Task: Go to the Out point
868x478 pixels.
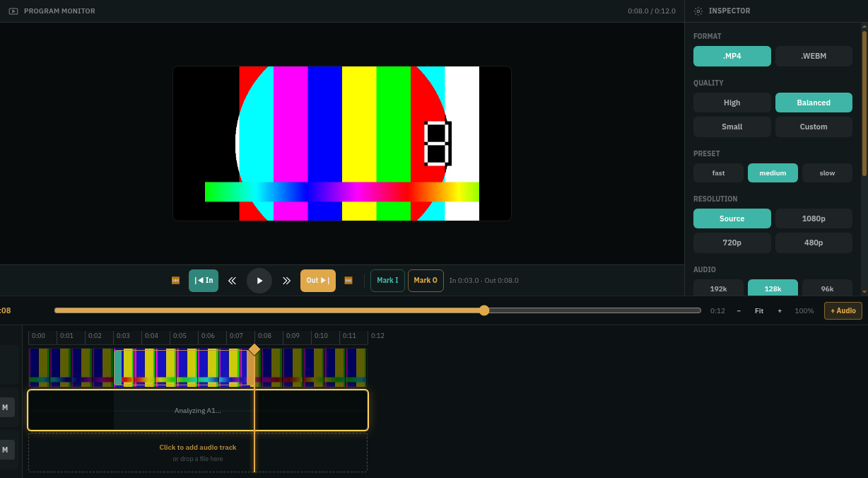Action: [318, 281]
